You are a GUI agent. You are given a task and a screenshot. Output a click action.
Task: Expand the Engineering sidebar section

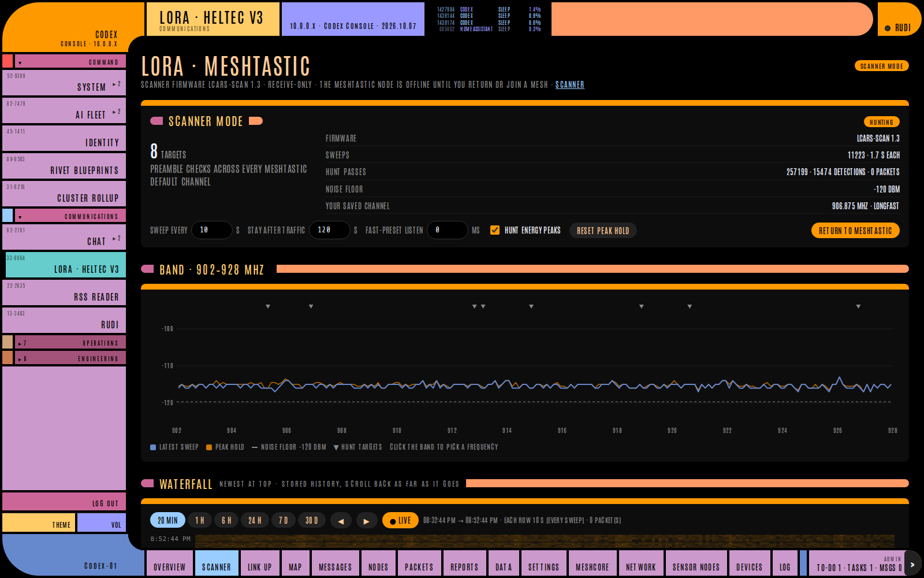pyautogui.click(x=70, y=358)
